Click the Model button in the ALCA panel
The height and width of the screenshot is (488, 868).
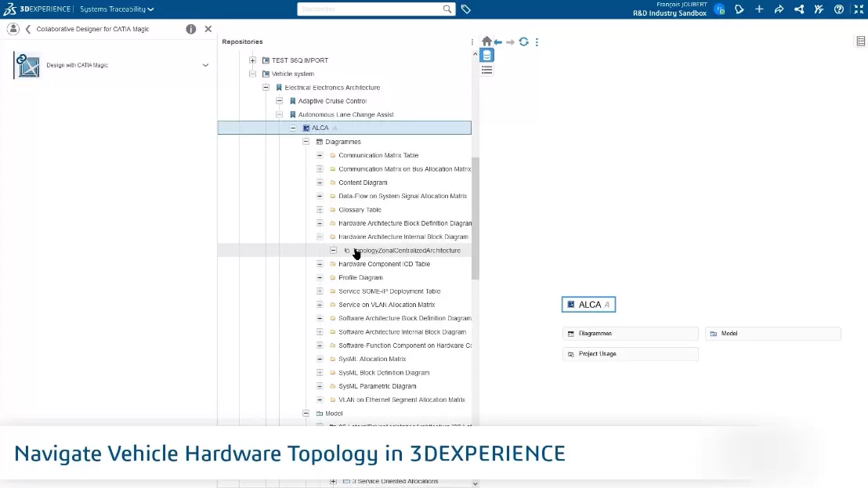[772, 334]
